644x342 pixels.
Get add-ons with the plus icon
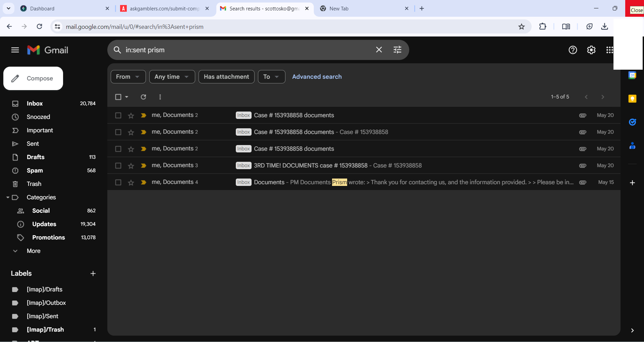(632, 183)
